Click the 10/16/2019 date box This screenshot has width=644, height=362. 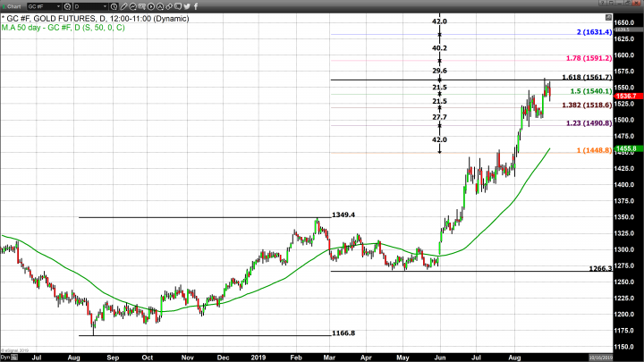626,356
